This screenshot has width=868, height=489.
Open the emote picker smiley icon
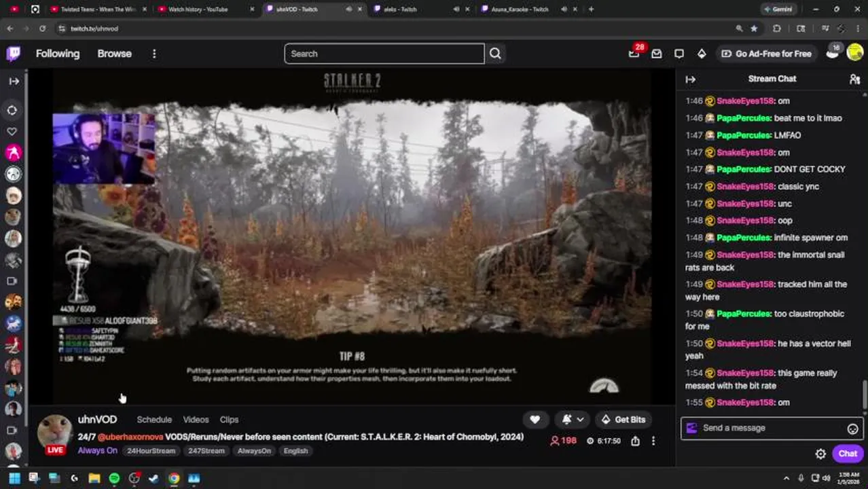(x=852, y=429)
